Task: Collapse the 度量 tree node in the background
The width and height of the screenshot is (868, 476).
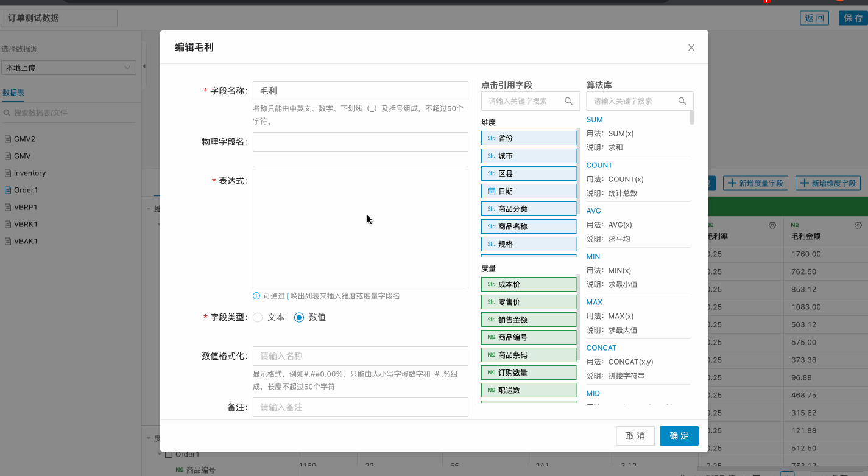Action: click(149, 438)
